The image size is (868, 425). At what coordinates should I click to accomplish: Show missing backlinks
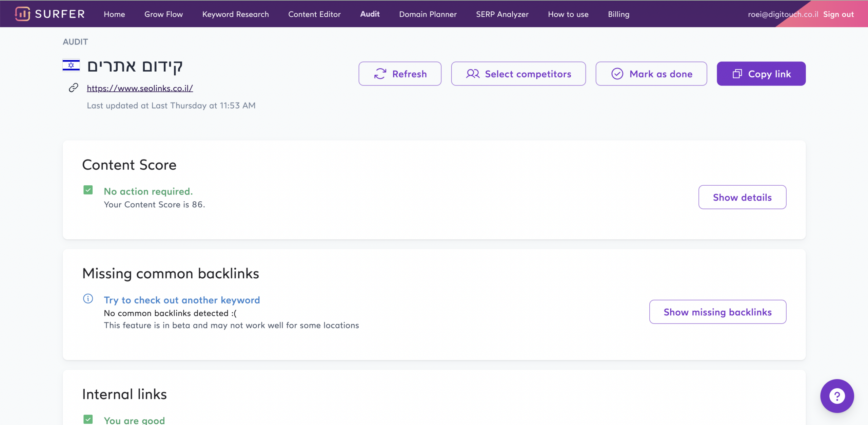coord(718,312)
